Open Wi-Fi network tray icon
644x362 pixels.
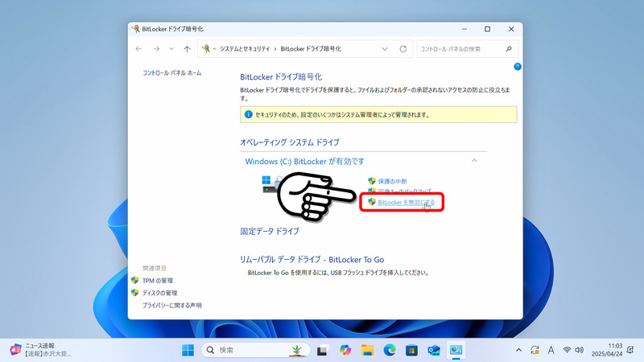click(x=568, y=350)
